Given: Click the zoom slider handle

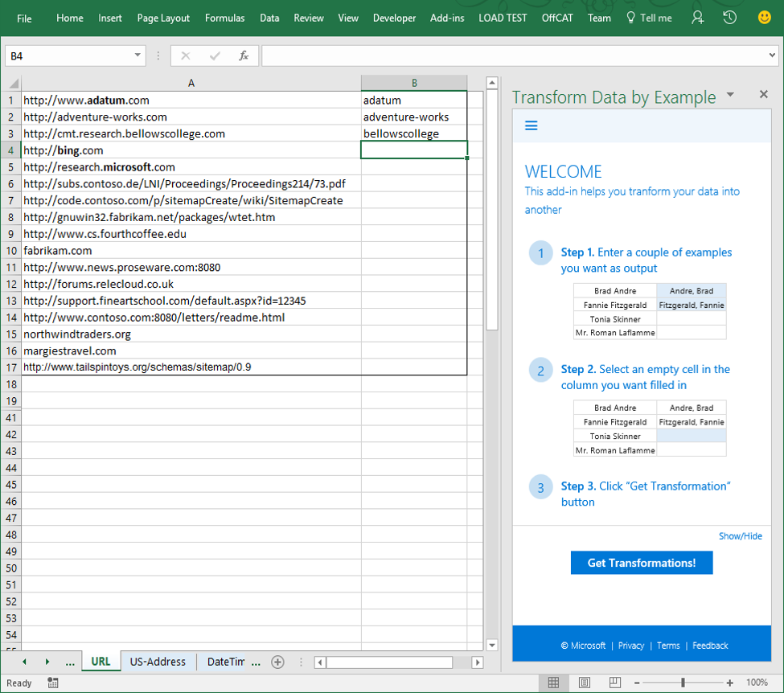Looking at the screenshot, I should [683, 683].
